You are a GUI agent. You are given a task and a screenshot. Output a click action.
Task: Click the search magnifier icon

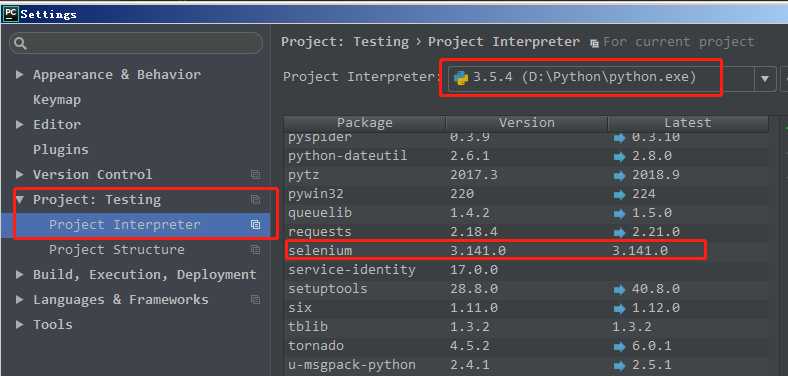[20, 44]
